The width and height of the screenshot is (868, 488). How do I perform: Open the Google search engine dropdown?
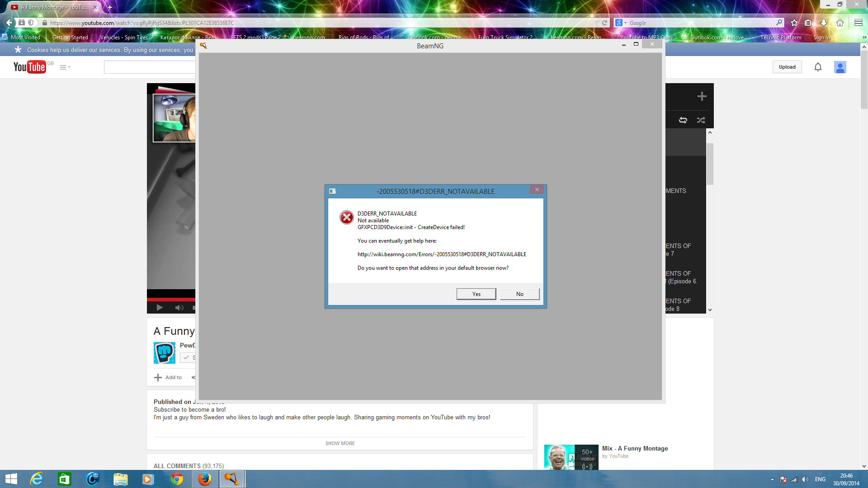[x=621, y=23]
